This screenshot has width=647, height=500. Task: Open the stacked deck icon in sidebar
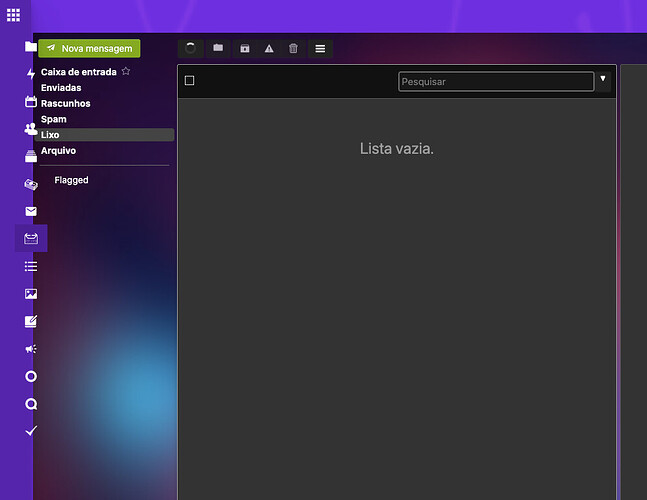tap(31, 156)
